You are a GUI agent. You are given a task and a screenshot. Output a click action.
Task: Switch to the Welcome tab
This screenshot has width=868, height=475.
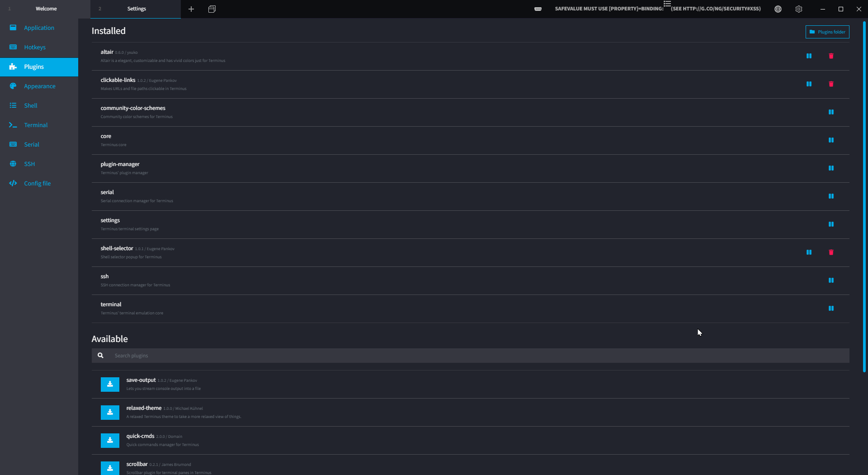pyautogui.click(x=46, y=9)
